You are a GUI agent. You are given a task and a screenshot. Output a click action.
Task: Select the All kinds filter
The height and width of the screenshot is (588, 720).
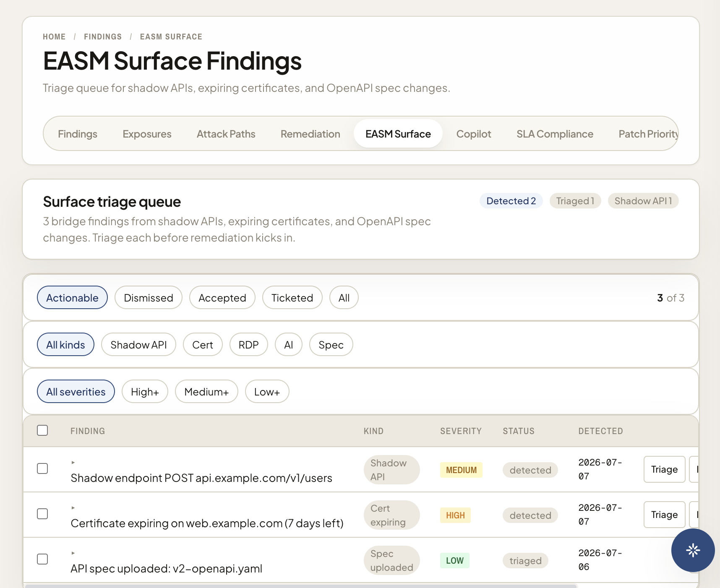point(65,344)
